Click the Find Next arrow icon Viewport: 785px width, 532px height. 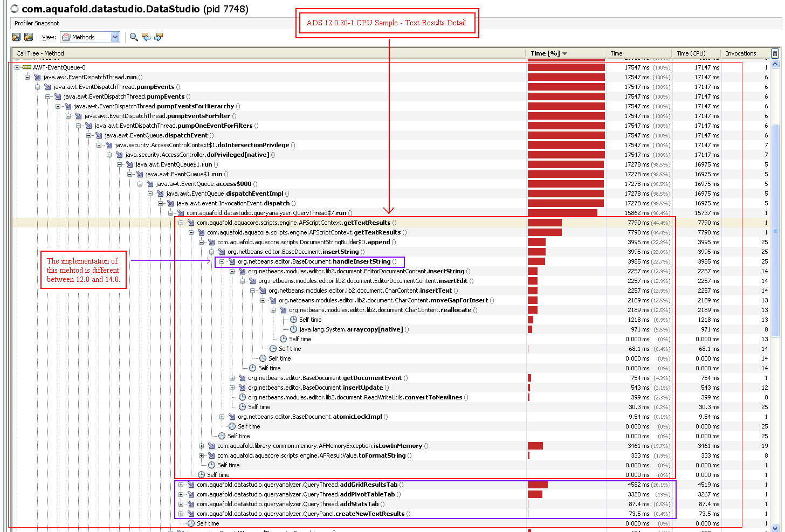[159, 37]
